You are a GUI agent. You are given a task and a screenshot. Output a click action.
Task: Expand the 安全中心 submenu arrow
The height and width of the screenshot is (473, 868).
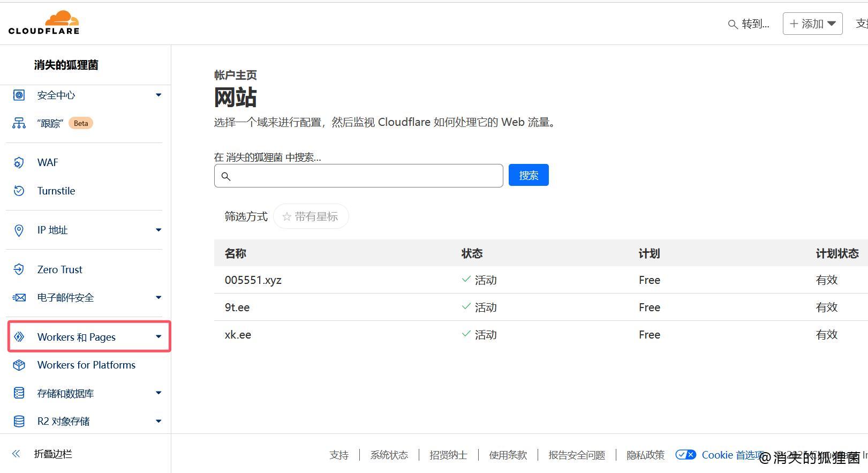tap(158, 95)
